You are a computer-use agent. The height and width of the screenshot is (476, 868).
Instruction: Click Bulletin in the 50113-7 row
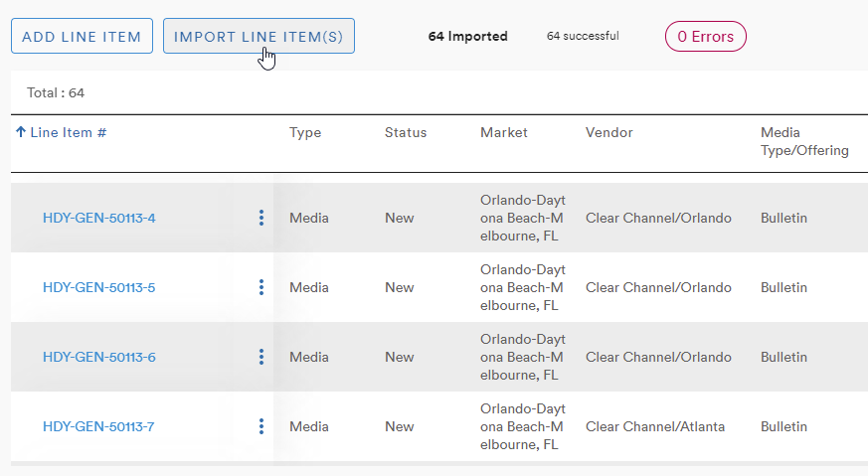(783, 426)
